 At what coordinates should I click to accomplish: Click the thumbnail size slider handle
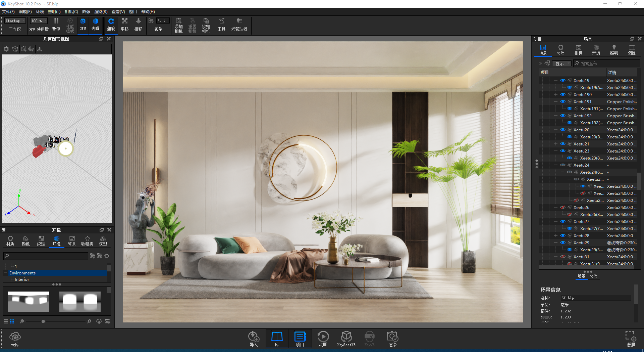[43, 321]
